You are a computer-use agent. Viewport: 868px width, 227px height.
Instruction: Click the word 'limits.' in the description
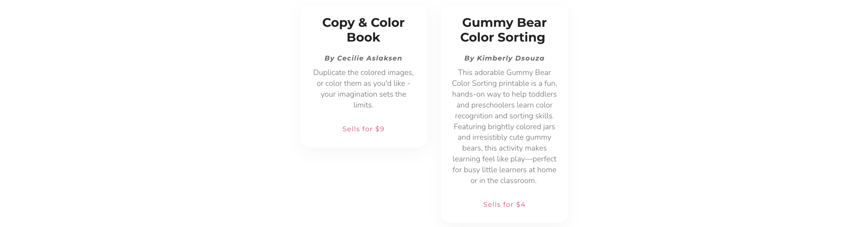363,105
